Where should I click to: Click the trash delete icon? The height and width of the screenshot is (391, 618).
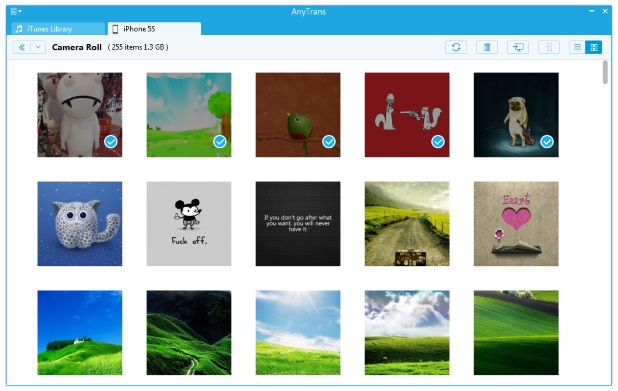click(487, 47)
